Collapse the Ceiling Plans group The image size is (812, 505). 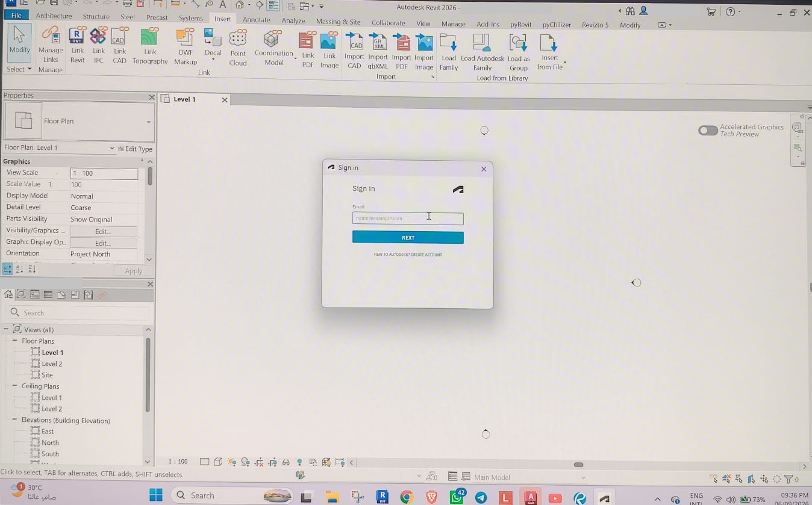[x=15, y=386]
